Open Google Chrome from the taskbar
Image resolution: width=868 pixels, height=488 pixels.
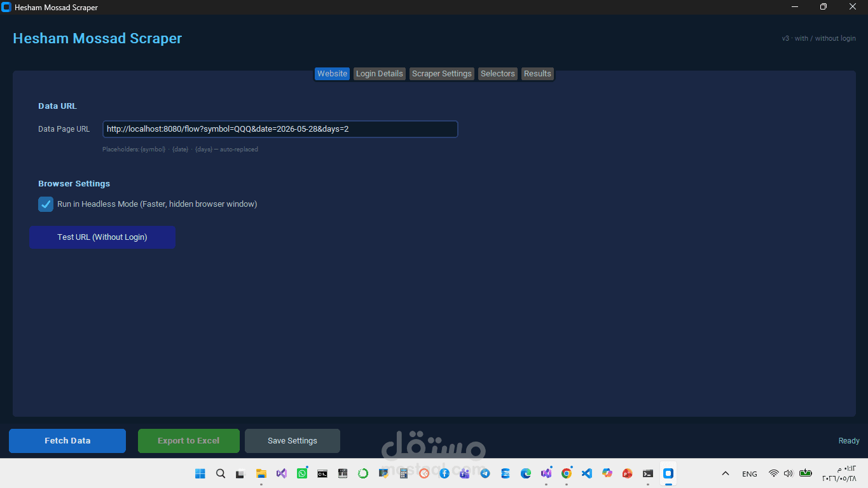click(x=567, y=473)
